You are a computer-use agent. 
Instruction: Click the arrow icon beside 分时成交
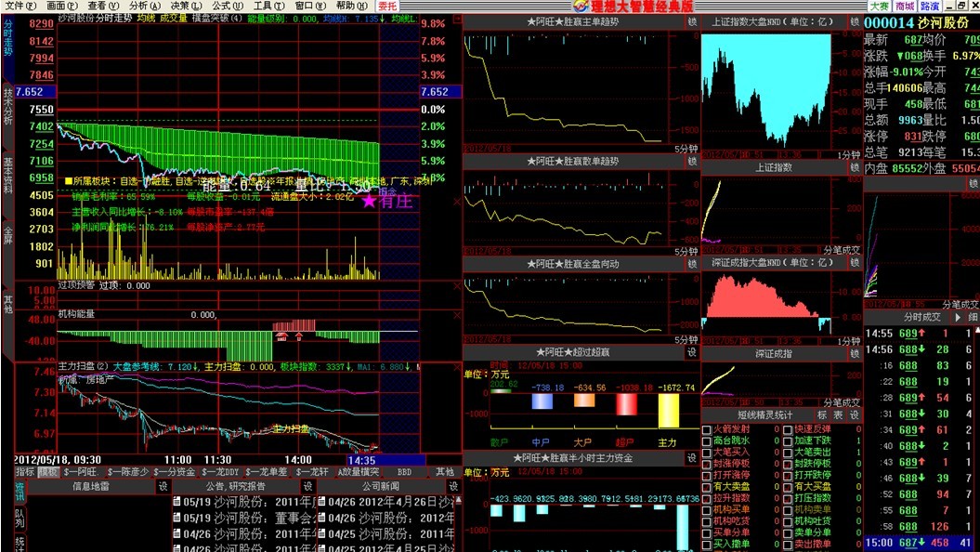coord(958,318)
